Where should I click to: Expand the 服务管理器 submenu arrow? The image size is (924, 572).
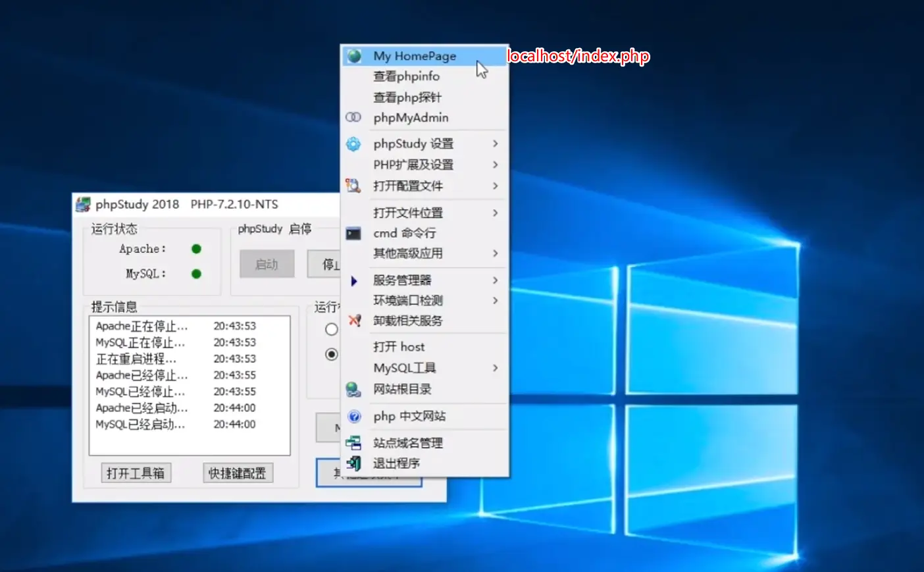click(496, 280)
